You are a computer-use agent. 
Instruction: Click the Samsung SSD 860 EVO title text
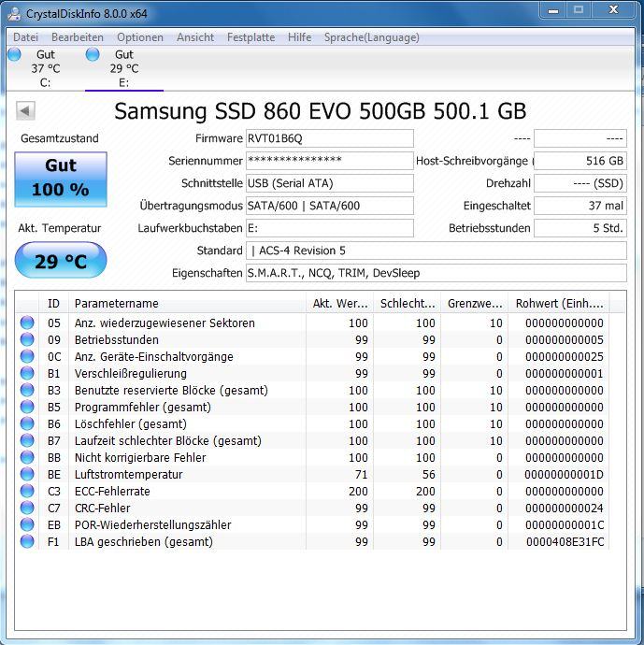pyautogui.click(x=320, y=111)
